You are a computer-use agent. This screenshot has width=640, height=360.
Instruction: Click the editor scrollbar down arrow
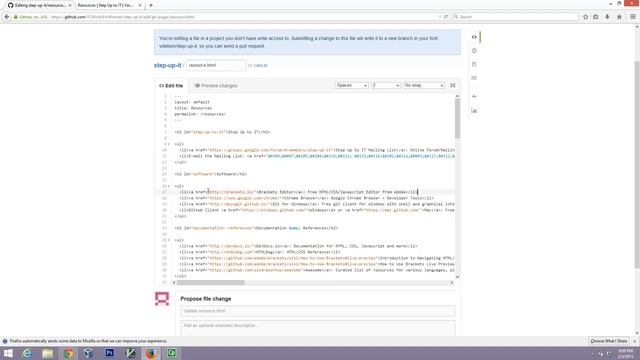[457, 277]
